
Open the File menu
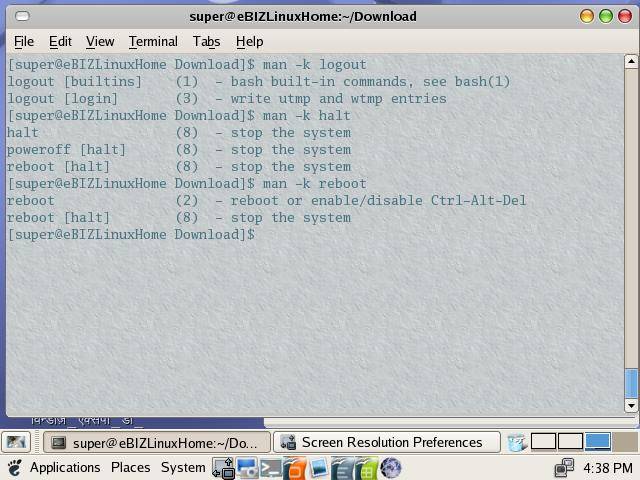(x=24, y=41)
